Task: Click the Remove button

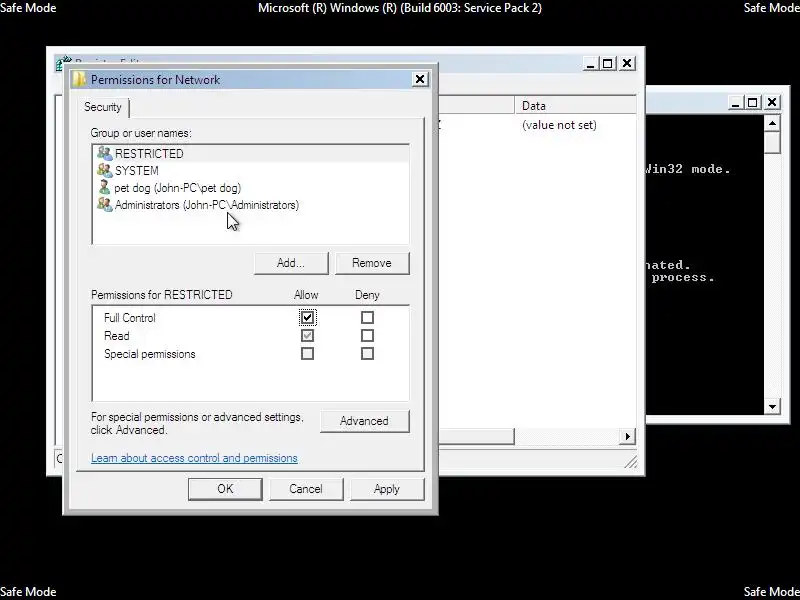Action: point(371,263)
